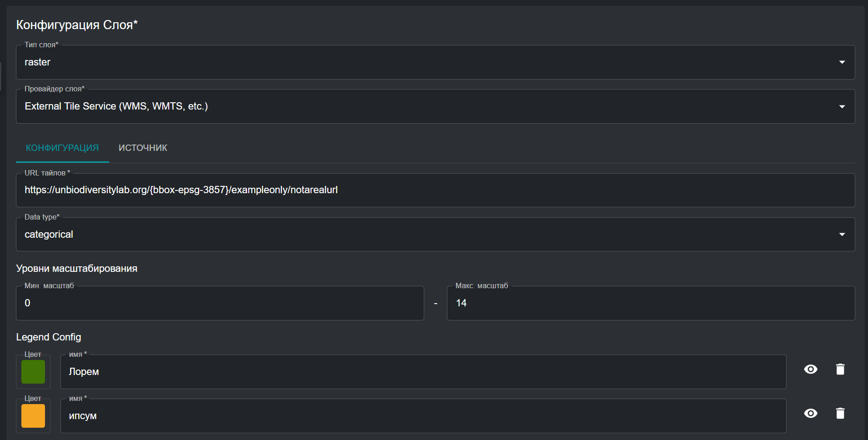Click the Конфигурация Слоя heading
Viewport: 868px width, 440px height.
tap(77, 25)
